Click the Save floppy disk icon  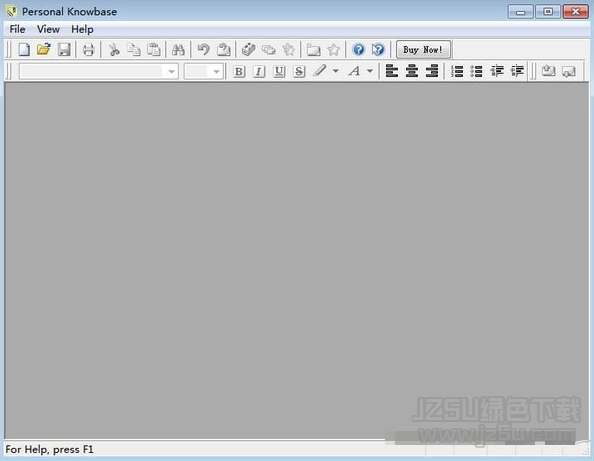pos(64,50)
